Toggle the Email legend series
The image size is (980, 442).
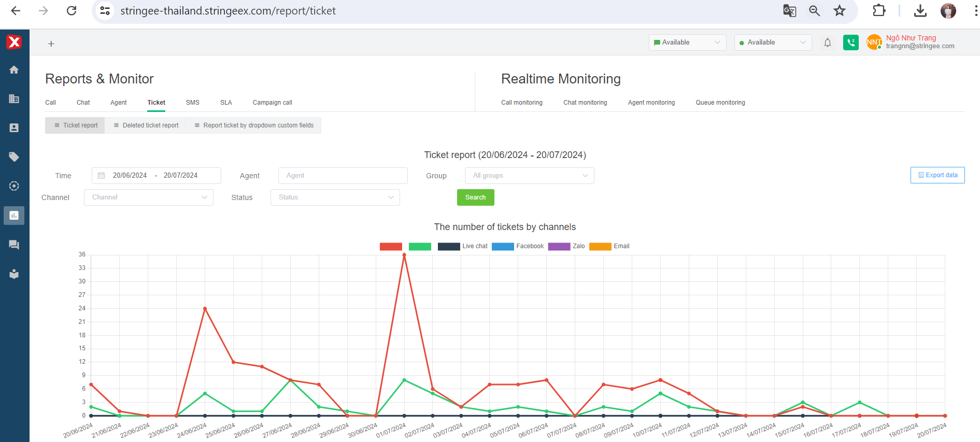[x=609, y=247]
